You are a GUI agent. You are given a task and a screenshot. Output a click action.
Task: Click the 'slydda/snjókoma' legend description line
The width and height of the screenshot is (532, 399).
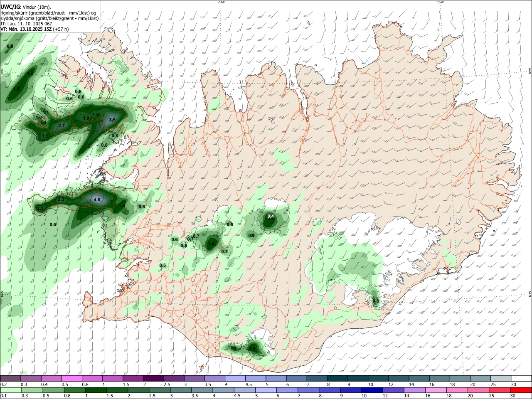tap(49, 18)
